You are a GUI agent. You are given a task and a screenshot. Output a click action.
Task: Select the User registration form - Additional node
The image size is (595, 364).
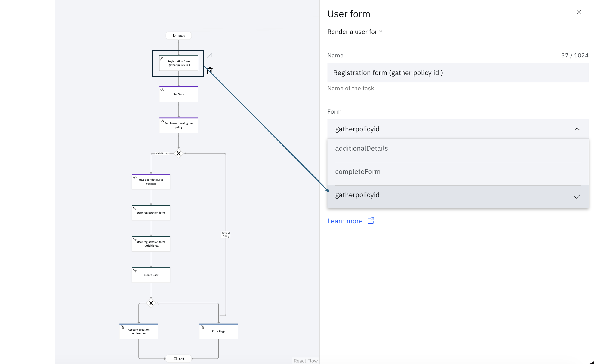point(151,244)
